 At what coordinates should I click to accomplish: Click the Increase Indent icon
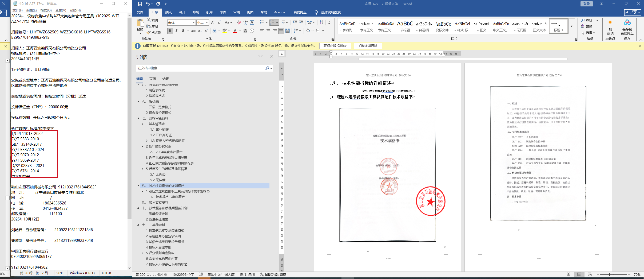(301, 23)
